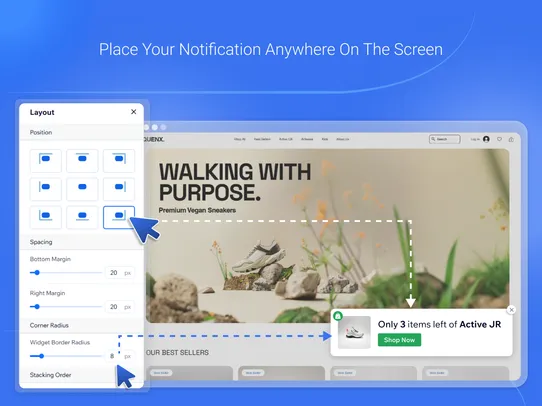The width and height of the screenshot is (542, 406).
Task: Open the Kids menu item
Action: 325,139
